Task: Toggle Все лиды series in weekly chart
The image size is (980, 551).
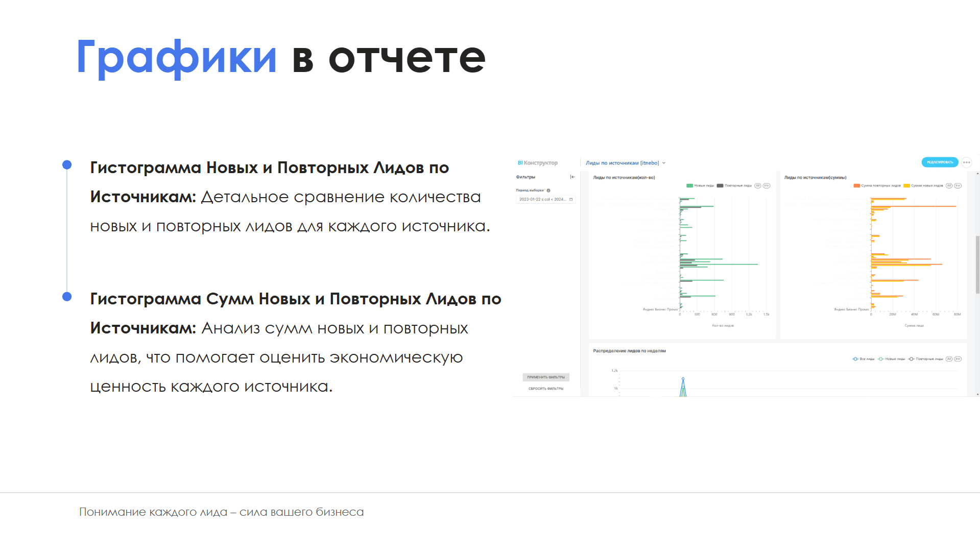Action: (x=863, y=359)
